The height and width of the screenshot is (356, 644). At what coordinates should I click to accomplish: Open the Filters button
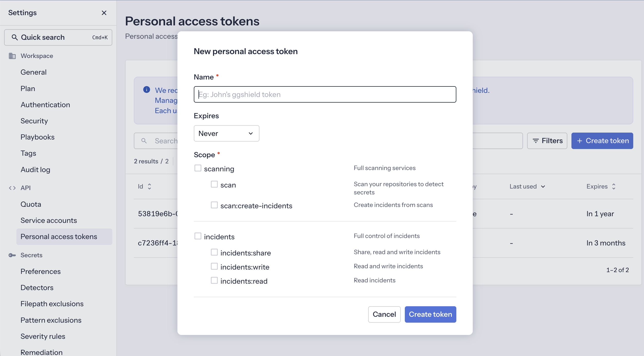pyautogui.click(x=547, y=141)
